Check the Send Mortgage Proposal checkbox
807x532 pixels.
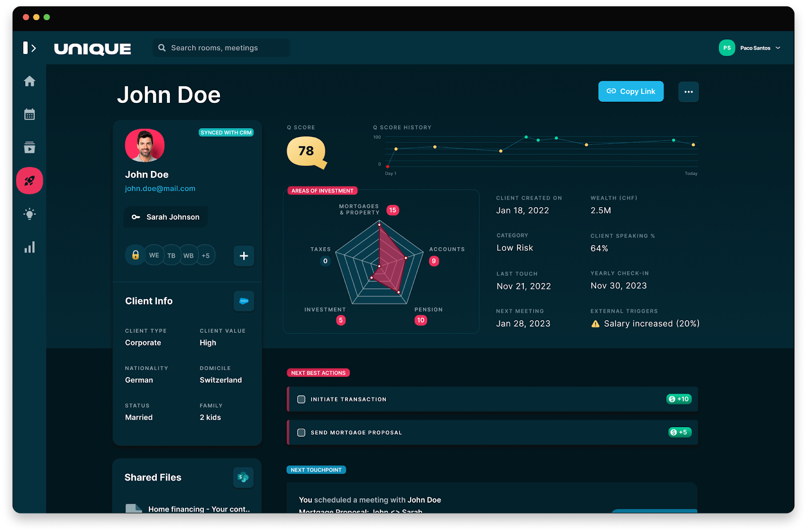pyautogui.click(x=302, y=433)
